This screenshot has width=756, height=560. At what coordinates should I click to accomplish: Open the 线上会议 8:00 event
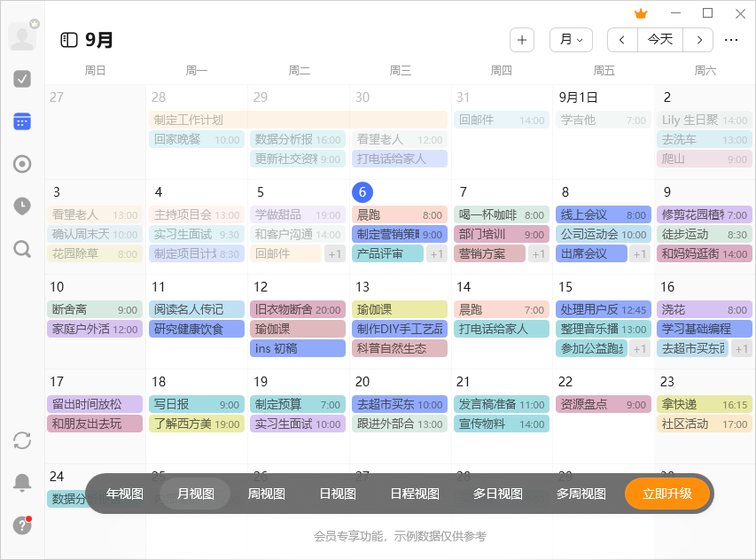click(x=604, y=215)
